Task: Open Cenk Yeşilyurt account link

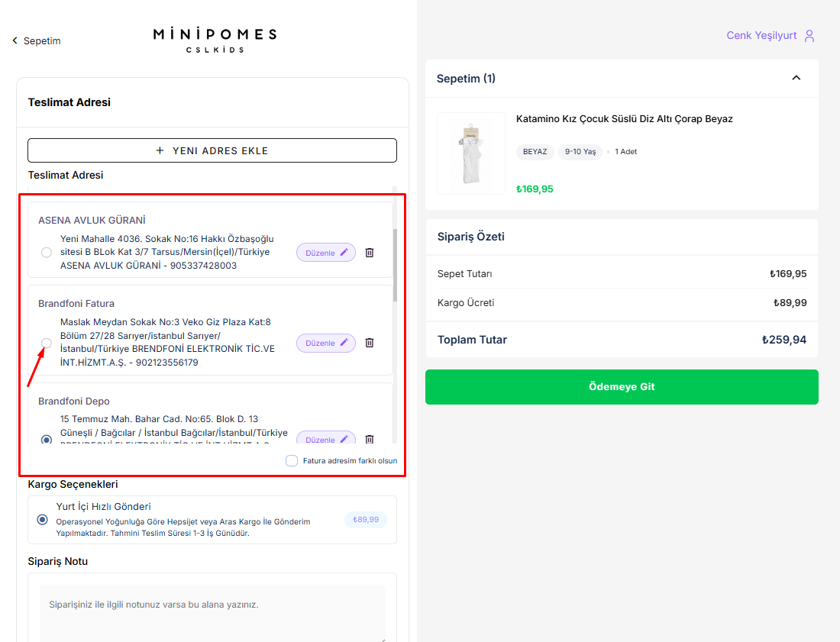Action: (x=761, y=36)
